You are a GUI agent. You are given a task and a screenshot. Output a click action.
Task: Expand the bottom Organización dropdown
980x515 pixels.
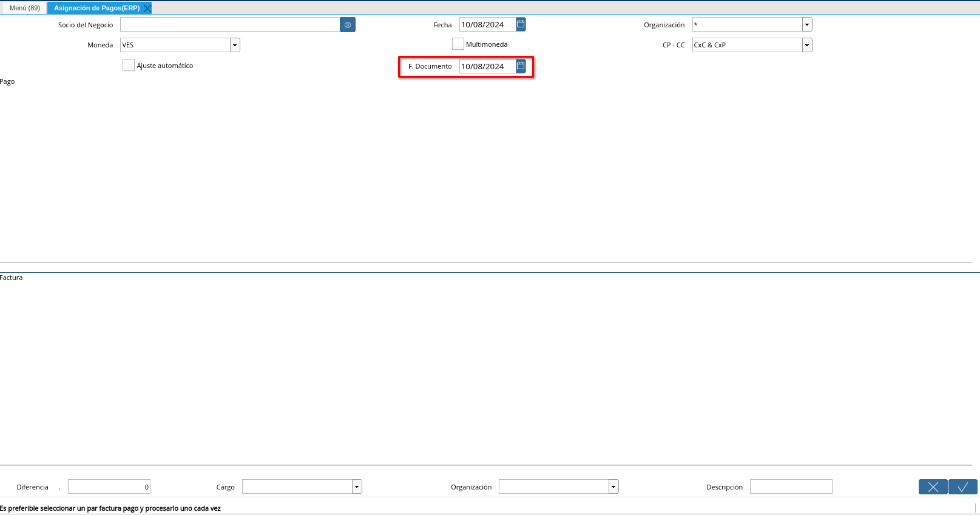613,486
